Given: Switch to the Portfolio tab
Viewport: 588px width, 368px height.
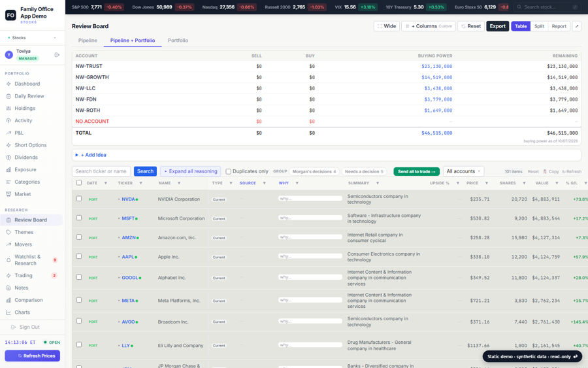Looking at the screenshot, I should pos(178,41).
